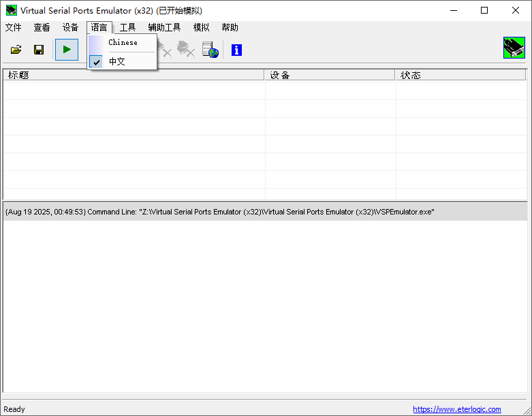
Task: Open the blue info About icon
Action: 236,50
